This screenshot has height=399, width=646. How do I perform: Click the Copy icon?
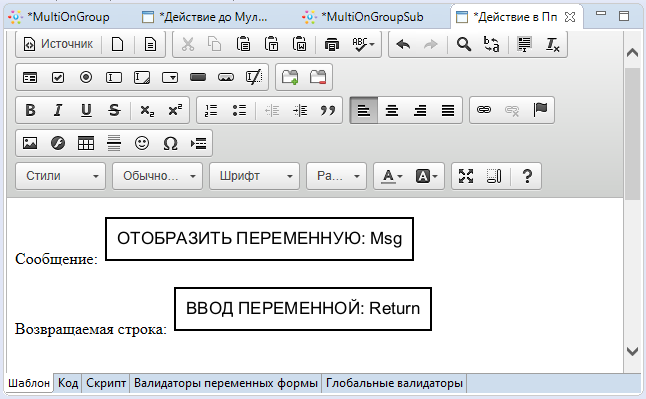coord(215,44)
